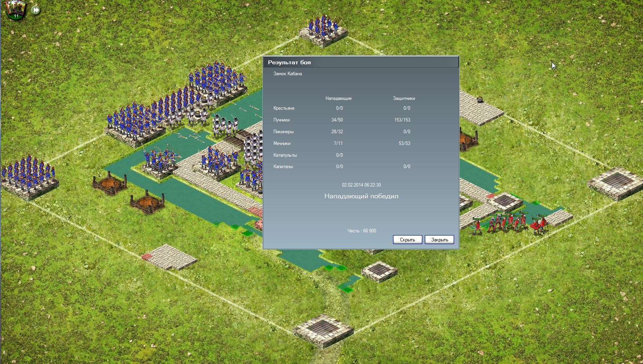This screenshot has width=643, height=364.
Task: Click the Лучники row label
Action: pos(282,120)
